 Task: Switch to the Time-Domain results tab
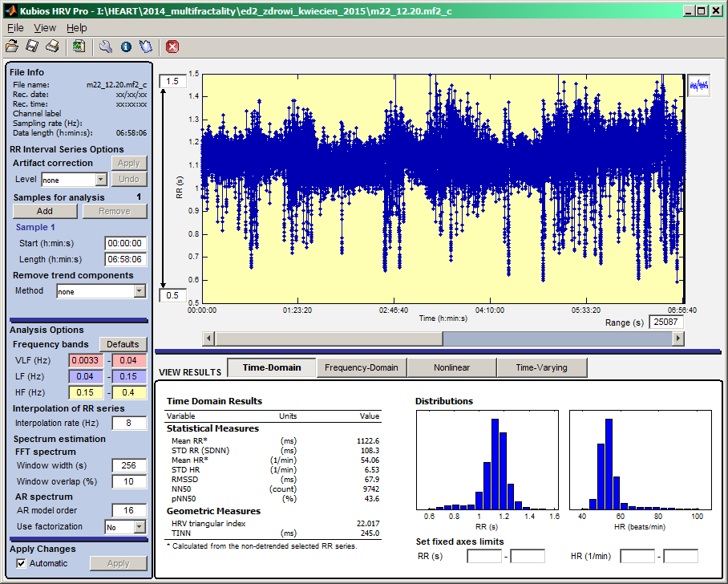coord(272,367)
